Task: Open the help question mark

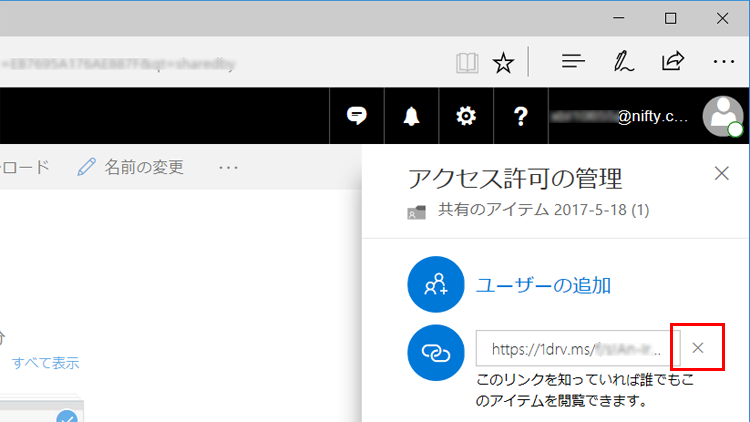Action: (520, 116)
